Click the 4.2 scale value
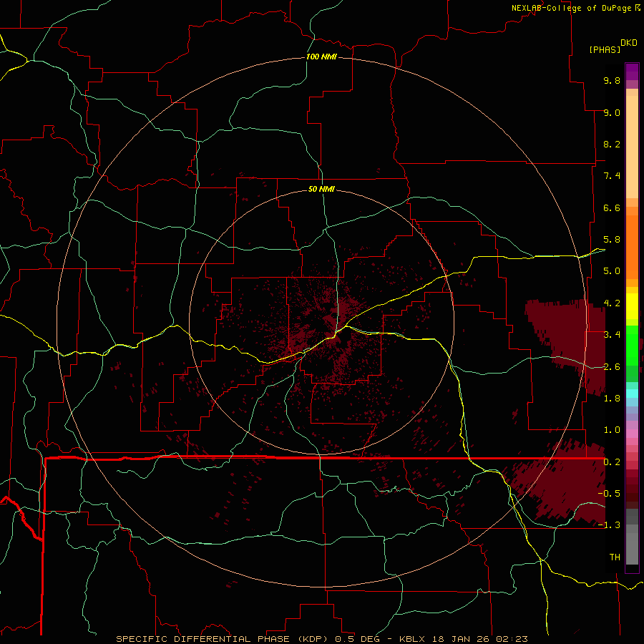The width and height of the screenshot is (644, 644). point(612,303)
